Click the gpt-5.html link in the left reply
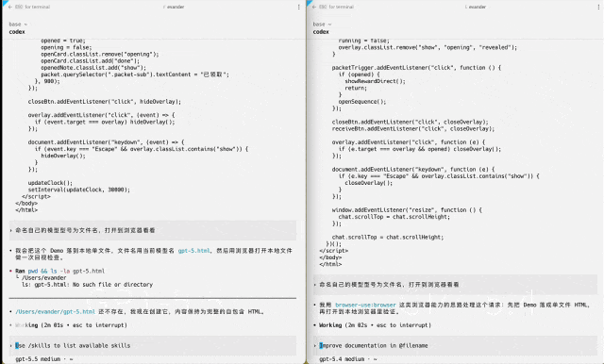This screenshot has height=364, width=604. pyautogui.click(x=194, y=251)
